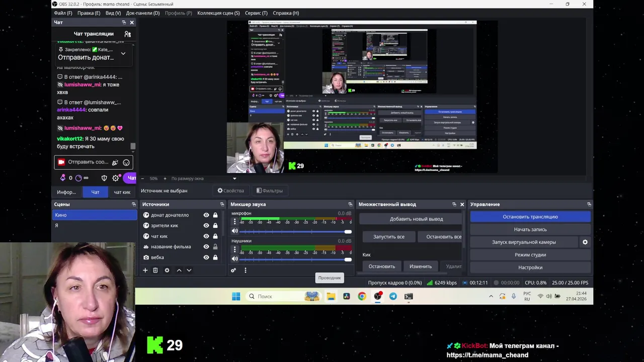The width and height of the screenshot is (644, 362).
Task: Zoom out the preview with the minus icon
Action: 142,178
